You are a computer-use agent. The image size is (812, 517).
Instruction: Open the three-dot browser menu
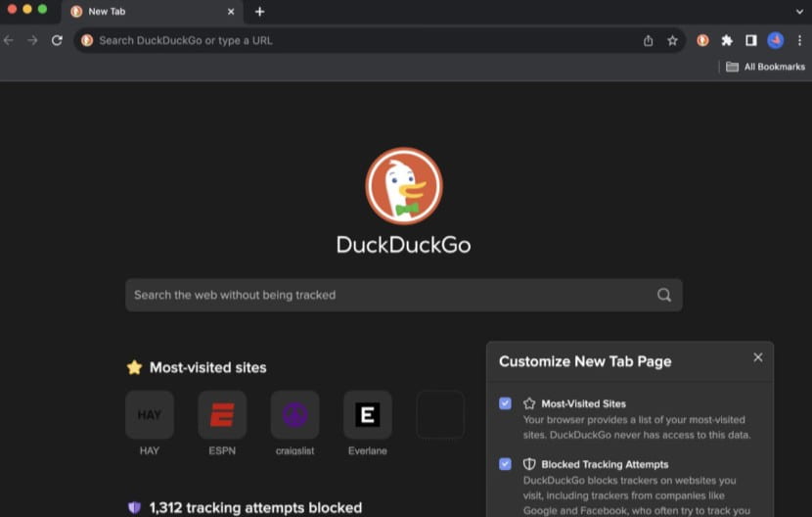point(799,40)
